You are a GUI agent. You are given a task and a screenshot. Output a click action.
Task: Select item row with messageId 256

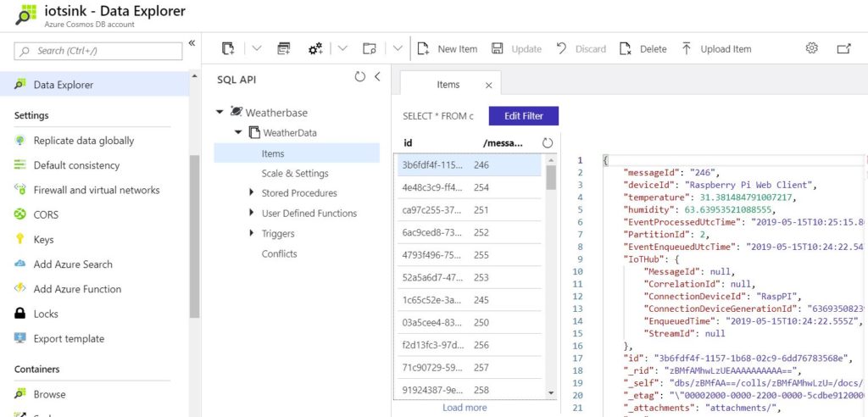(470, 344)
